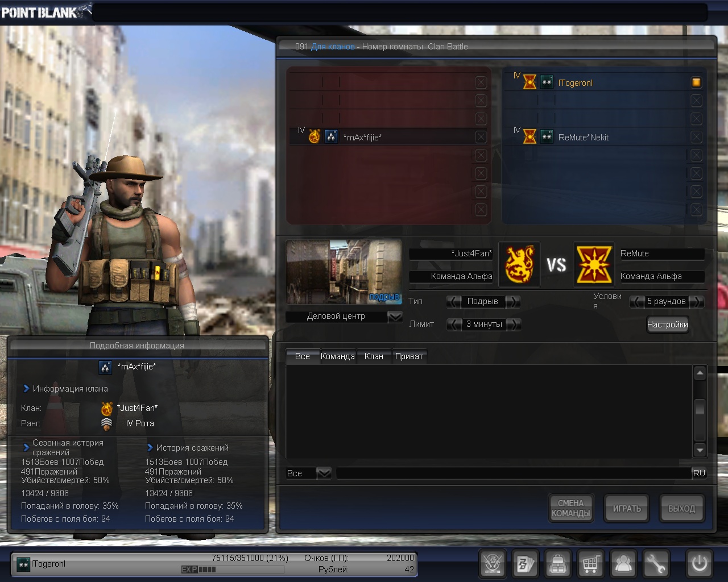This screenshot has height=582, width=728.
Task: Open the chat channel Все dropdown
Action: [324, 473]
